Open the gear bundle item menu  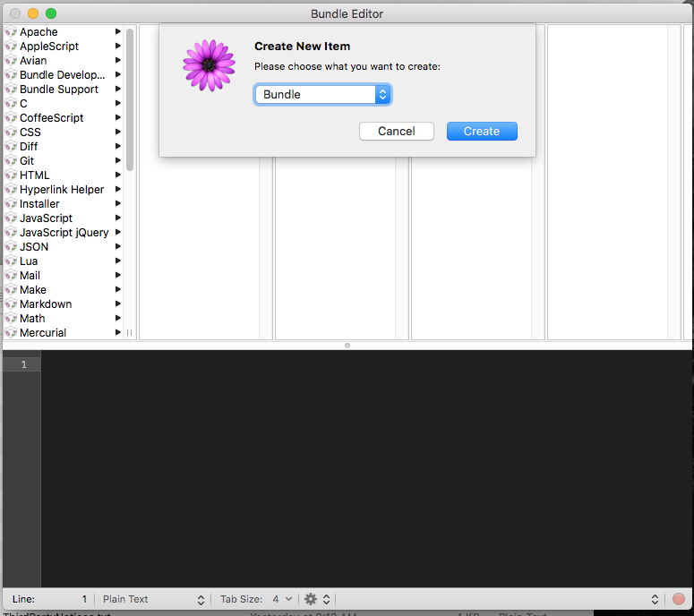pos(317,599)
